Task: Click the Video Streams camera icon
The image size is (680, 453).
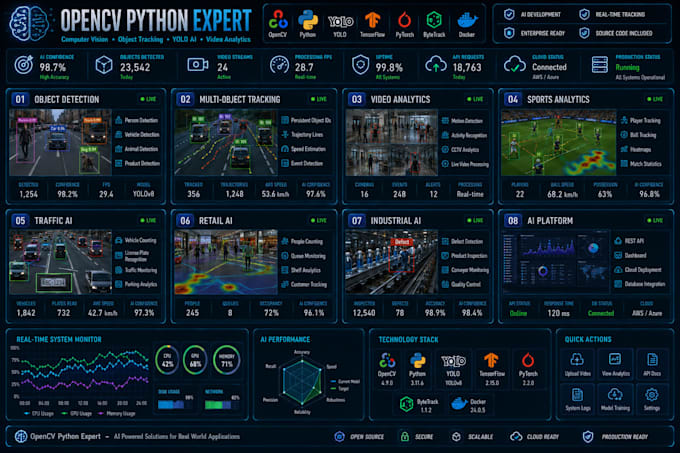Action: click(198, 65)
